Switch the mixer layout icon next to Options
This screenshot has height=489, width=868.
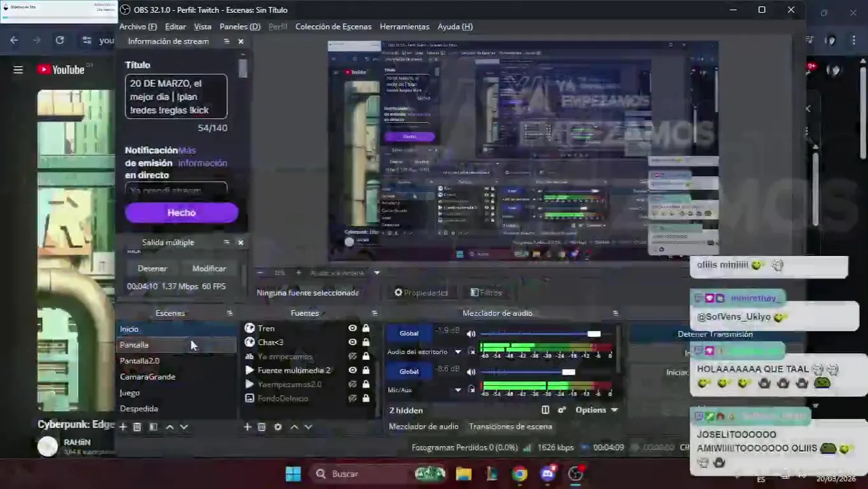[545, 410]
